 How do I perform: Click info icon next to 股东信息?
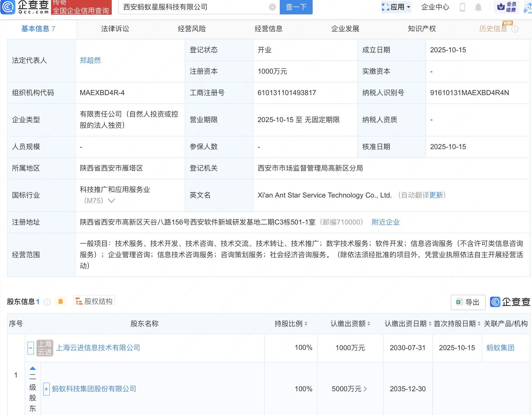[x=47, y=302]
